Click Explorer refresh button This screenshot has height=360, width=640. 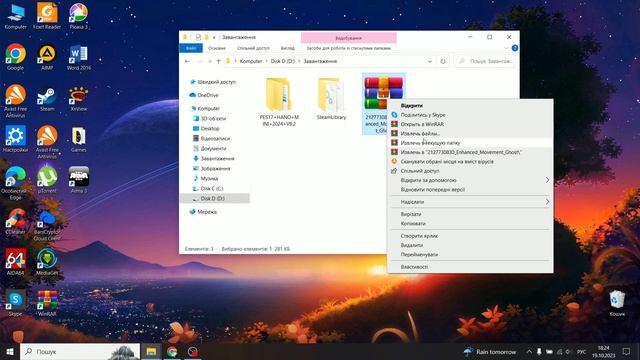443,61
